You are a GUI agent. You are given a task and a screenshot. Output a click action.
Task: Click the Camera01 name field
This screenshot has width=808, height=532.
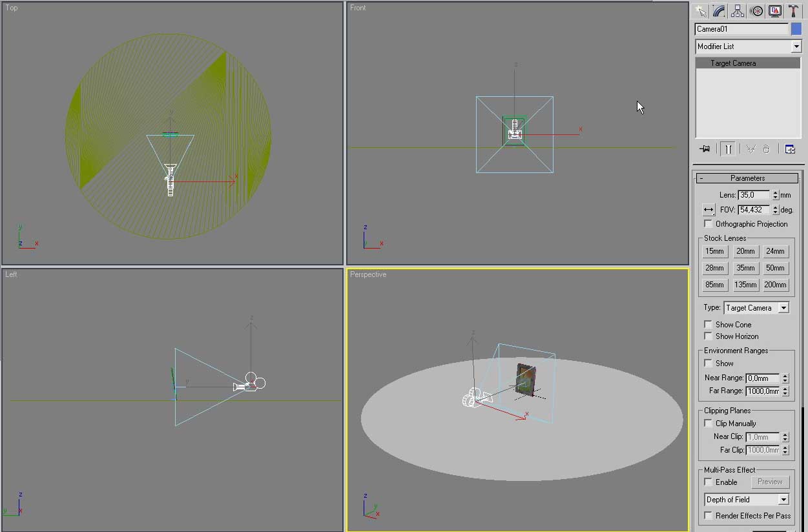click(x=741, y=29)
